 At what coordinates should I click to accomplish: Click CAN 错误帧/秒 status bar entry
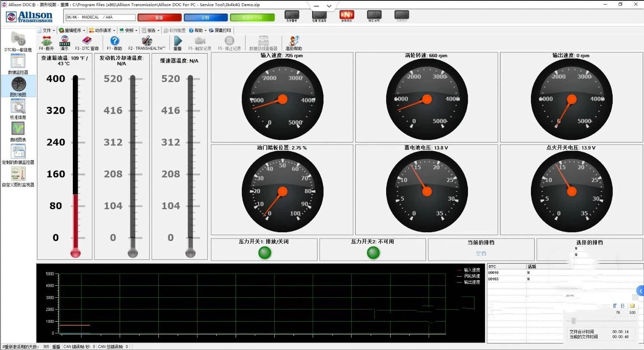[x=79, y=347]
